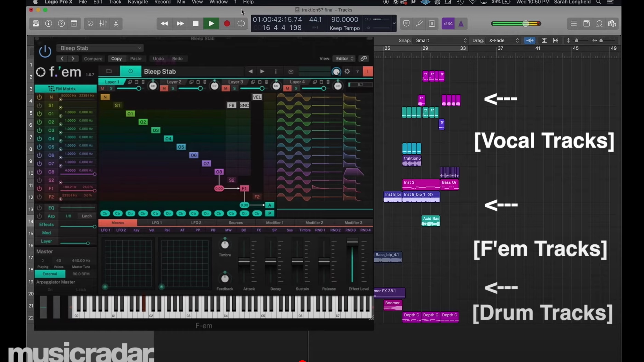Screen dimensions: 644x362
Task: Start playback with green Play button
Action: 211,23
